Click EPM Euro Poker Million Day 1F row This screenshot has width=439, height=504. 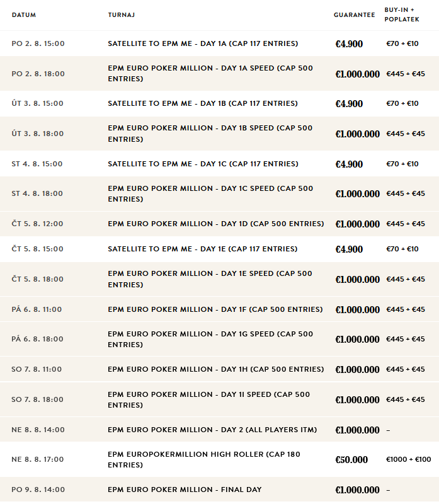tap(219, 309)
